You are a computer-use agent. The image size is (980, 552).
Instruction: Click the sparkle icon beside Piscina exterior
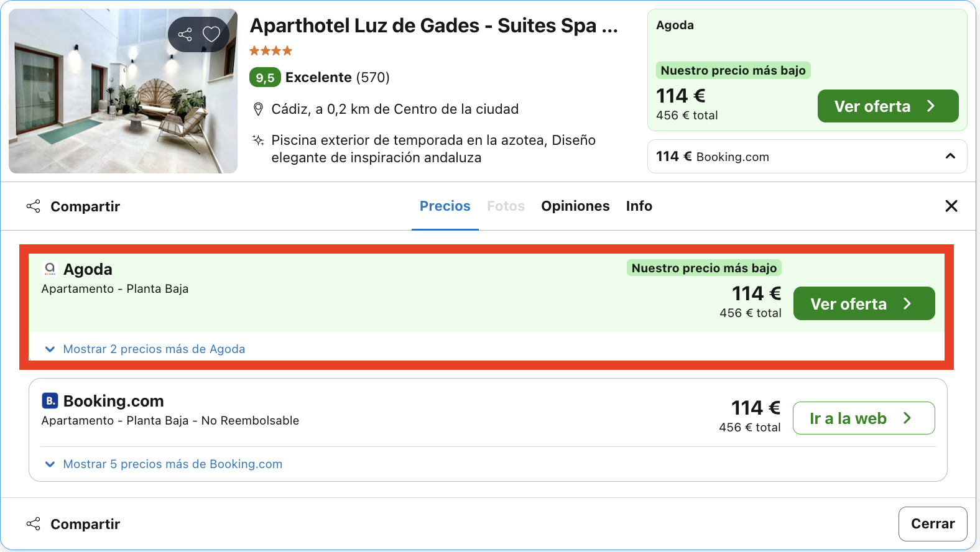point(258,140)
